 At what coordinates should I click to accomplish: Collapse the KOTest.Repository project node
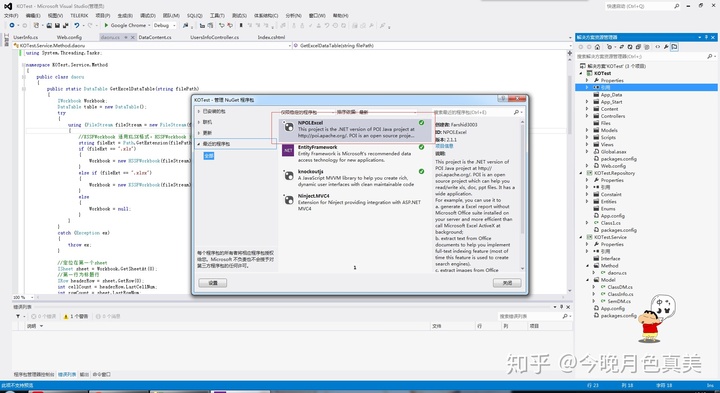[581, 173]
